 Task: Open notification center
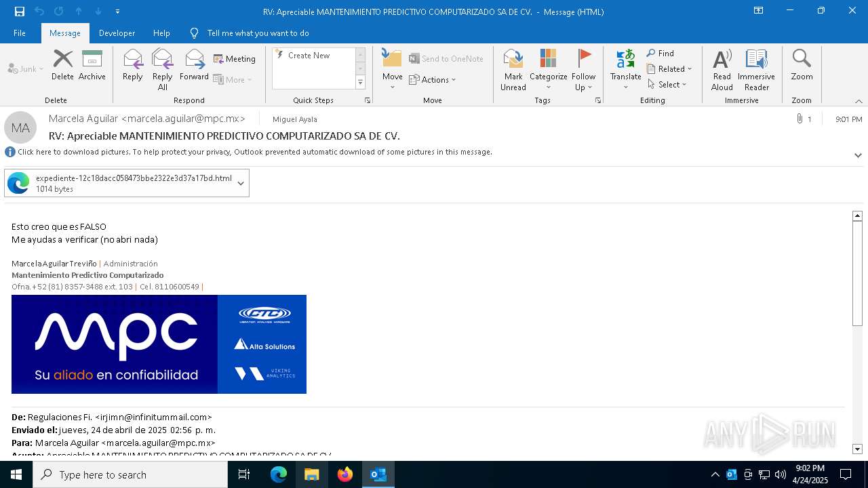pyautogui.click(x=846, y=474)
